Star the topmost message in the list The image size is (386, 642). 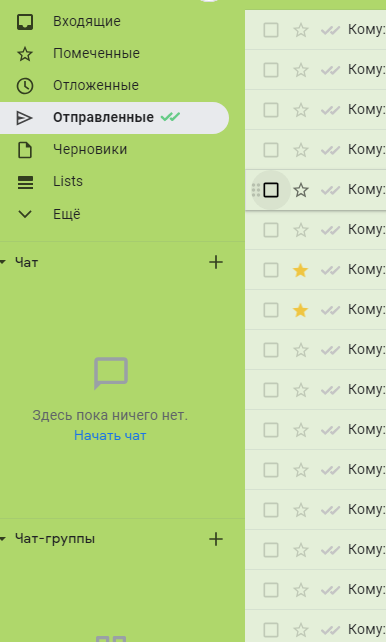pos(301,30)
